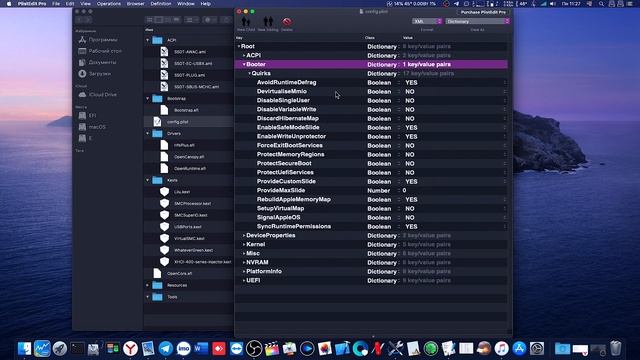The width and height of the screenshot is (640, 360).
Task: Click the New Sibling toolbar icon
Action: pos(268,21)
